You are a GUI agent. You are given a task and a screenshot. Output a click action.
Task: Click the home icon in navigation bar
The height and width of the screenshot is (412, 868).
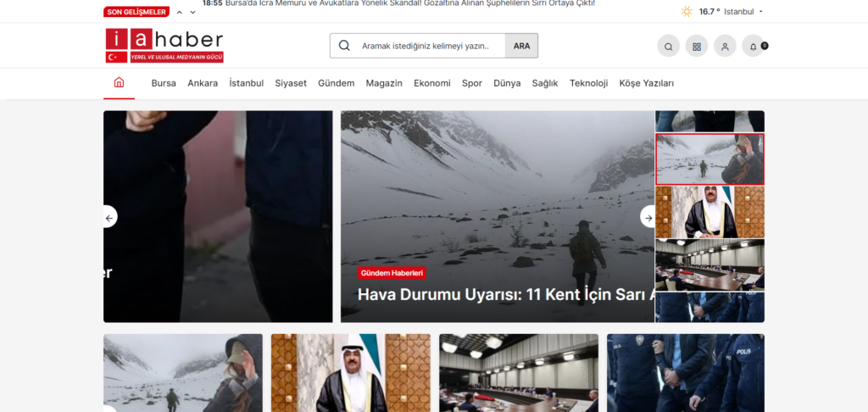tap(119, 83)
